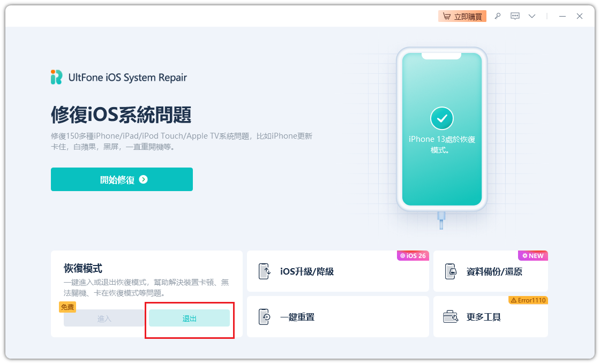Screen dimensions: 600x364
Task: Select the iOS升級/降級 phone icon
Action: point(265,271)
